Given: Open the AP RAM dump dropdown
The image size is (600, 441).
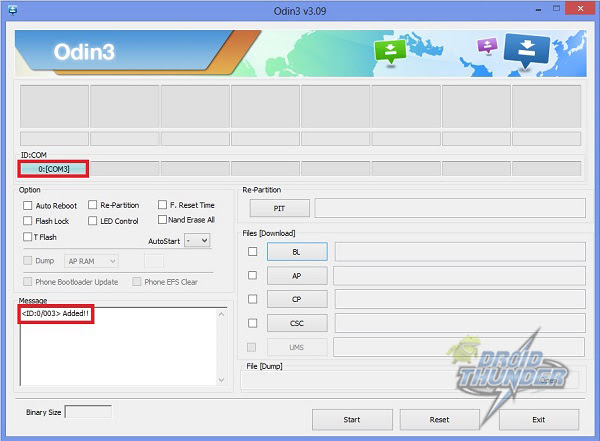Looking at the screenshot, I should tap(91, 261).
